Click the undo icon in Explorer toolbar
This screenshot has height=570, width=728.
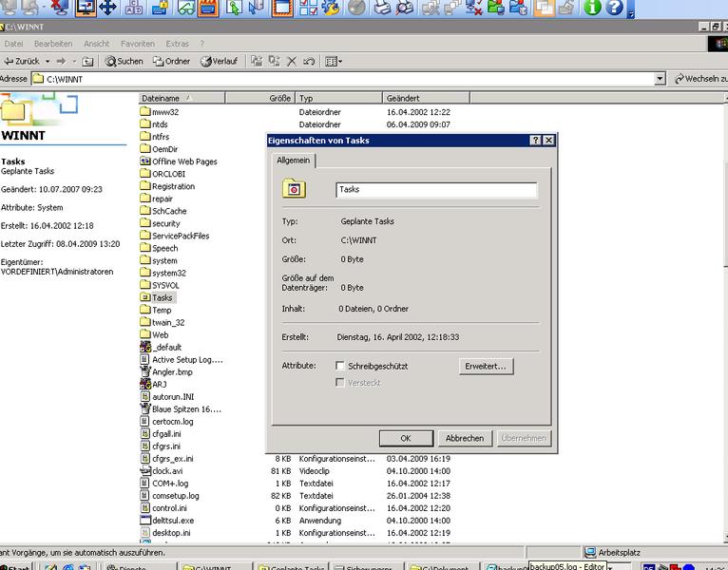[309, 61]
